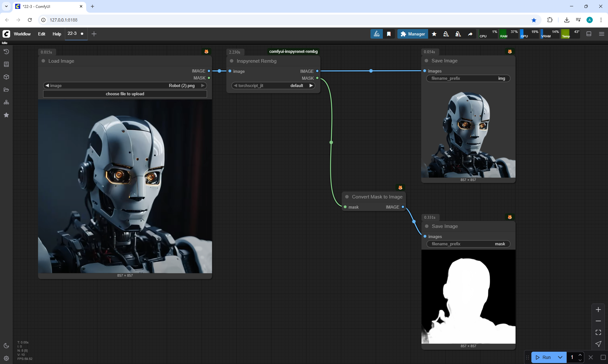
Task: Click choose file to upload button
Action: [x=125, y=94]
